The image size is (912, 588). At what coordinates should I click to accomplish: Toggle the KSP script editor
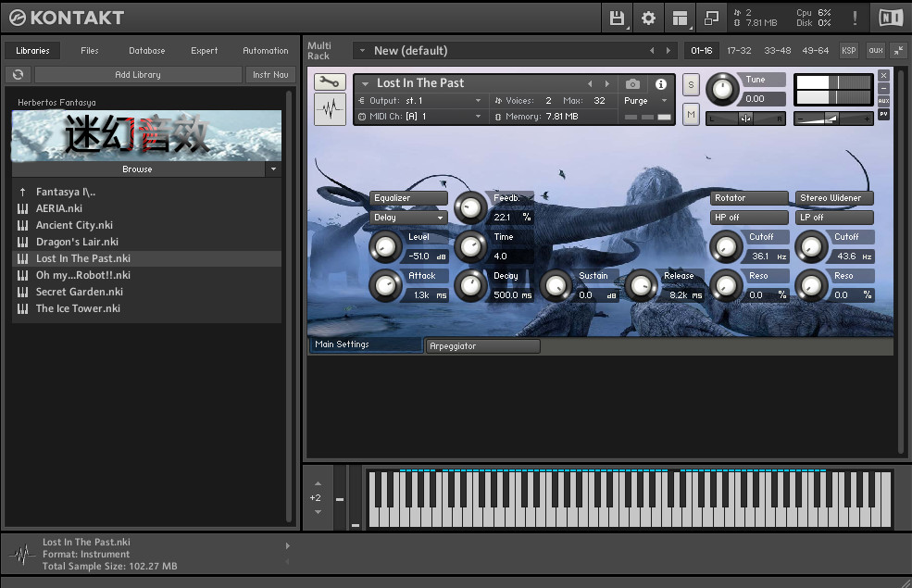[x=849, y=51]
